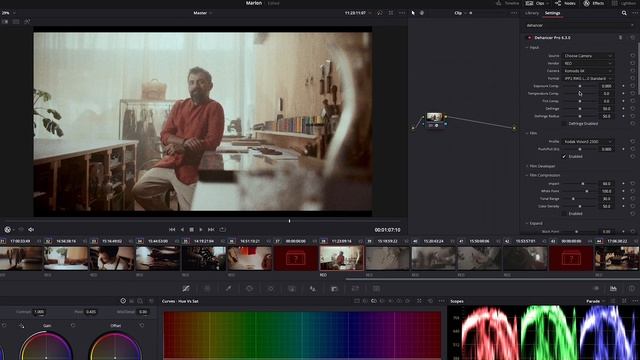Select clip thumbnail 38 in timeline strip
This screenshot has height=360, width=640.
(341, 258)
